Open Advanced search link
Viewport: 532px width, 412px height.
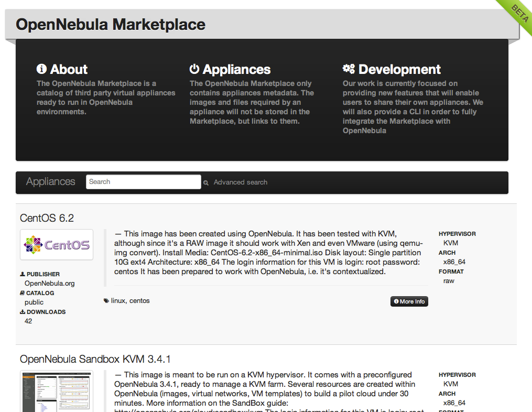pos(240,182)
